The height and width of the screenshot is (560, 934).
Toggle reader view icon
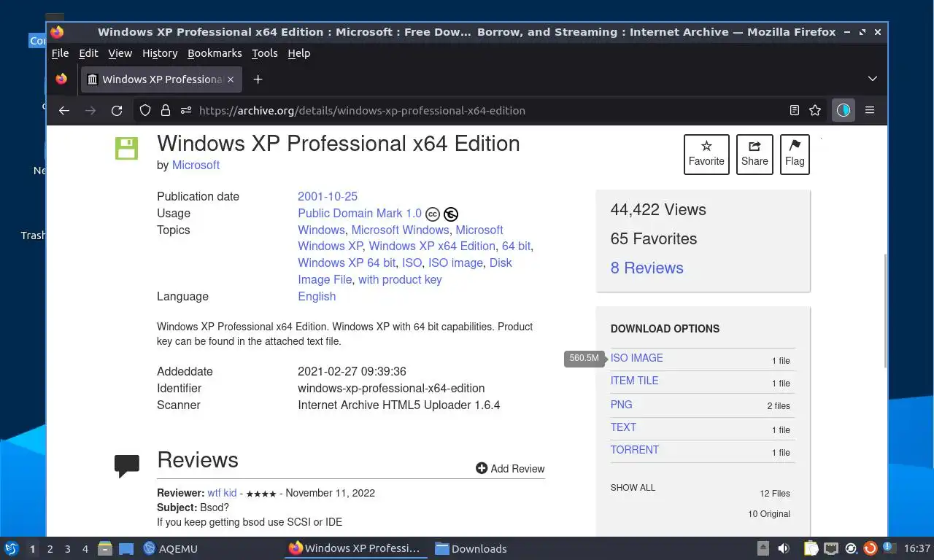click(x=795, y=111)
